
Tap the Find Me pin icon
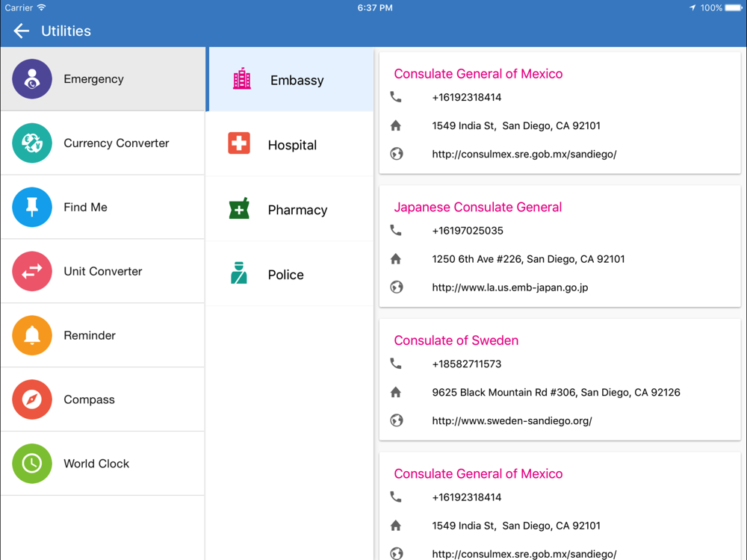pos(32,207)
